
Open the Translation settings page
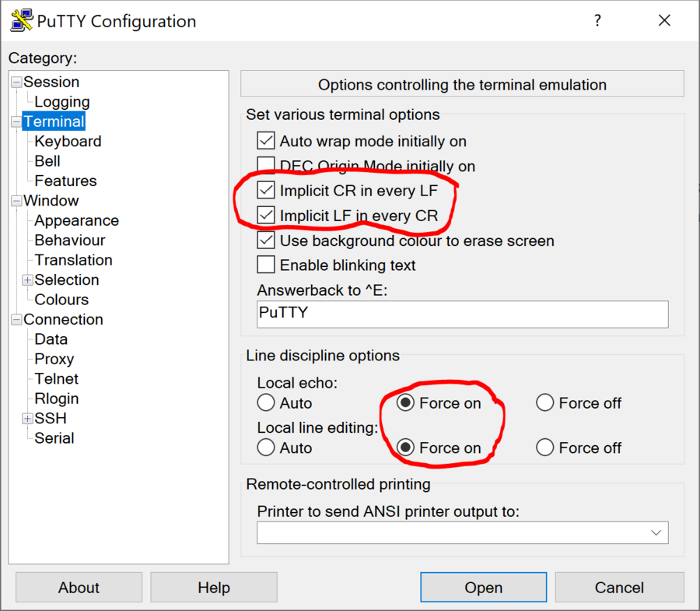(73, 259)
